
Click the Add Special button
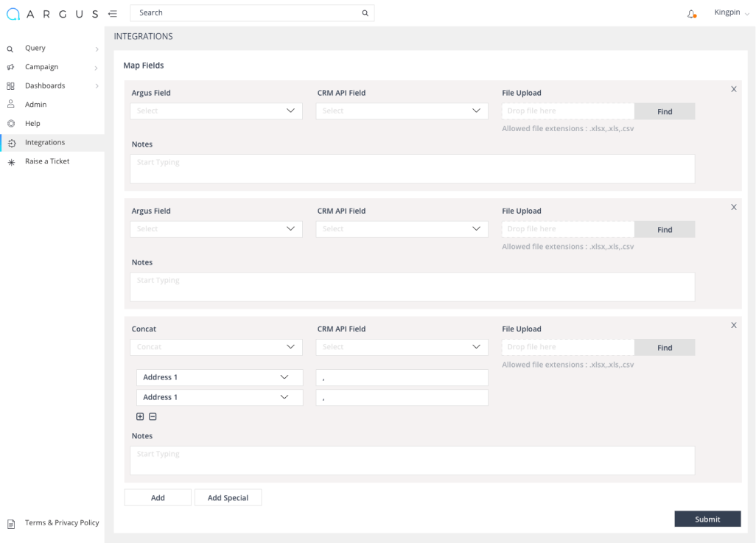228,497
